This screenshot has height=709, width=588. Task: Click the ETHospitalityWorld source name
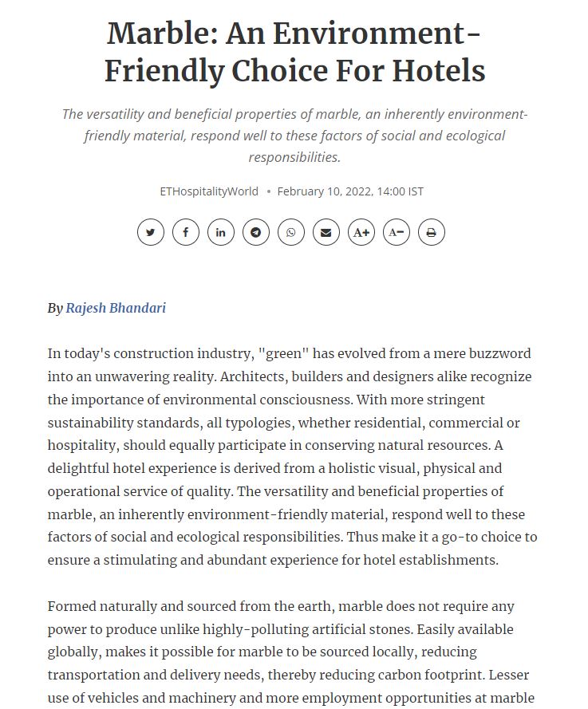(209, 191)
